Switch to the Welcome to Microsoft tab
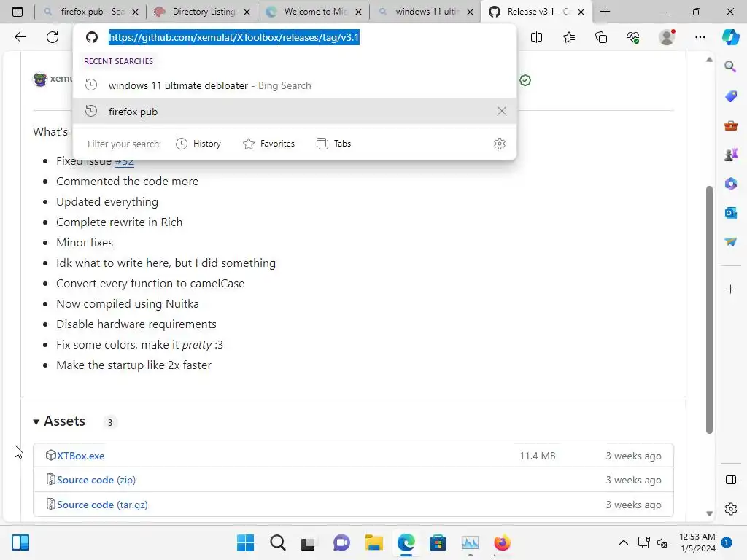Screen dimensions: 747x560 point(314,12)
